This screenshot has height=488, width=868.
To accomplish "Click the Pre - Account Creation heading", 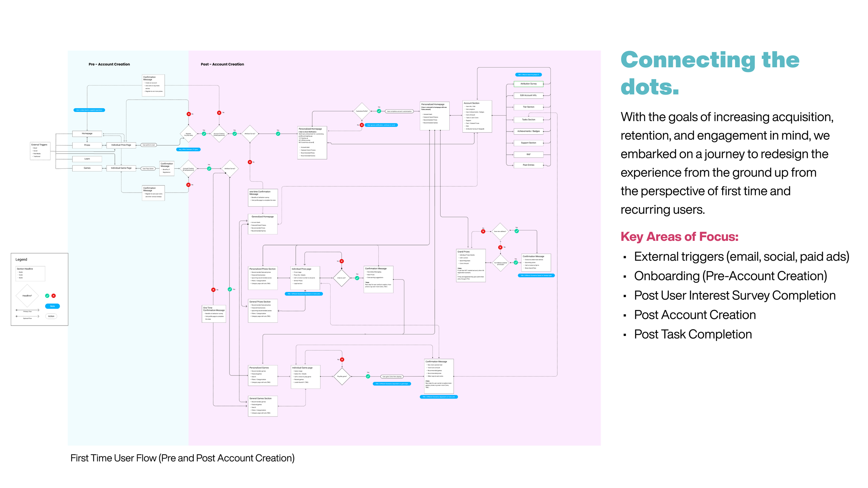I will 109,64.
